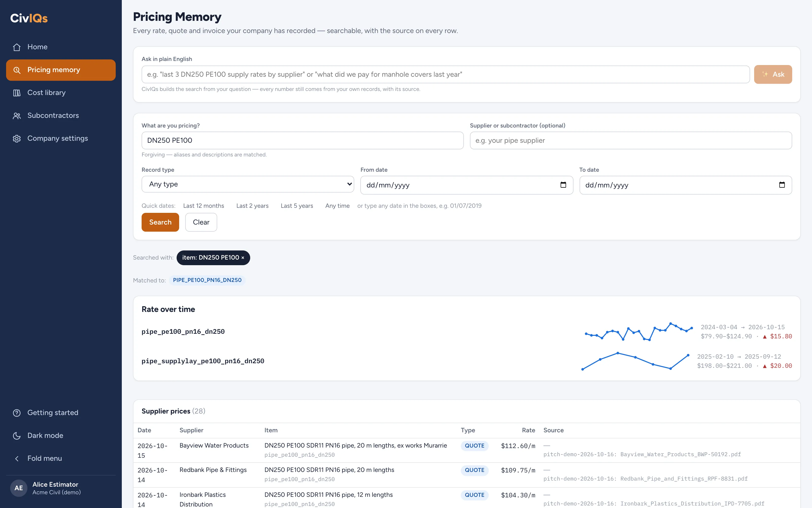The image size is (812, 508).
Task: Click Bayview Water Products supplier cell
Action: coord(214,446)
